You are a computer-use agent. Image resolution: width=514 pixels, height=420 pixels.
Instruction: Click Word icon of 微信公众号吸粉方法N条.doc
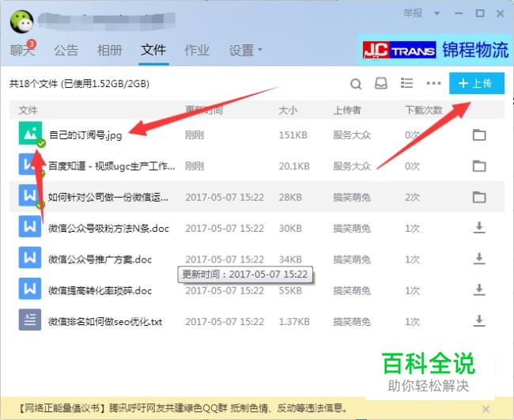point(30,226)
